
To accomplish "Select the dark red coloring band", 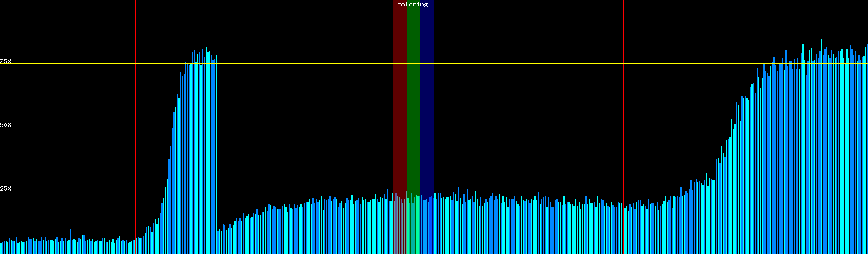I will click(400, 106).
